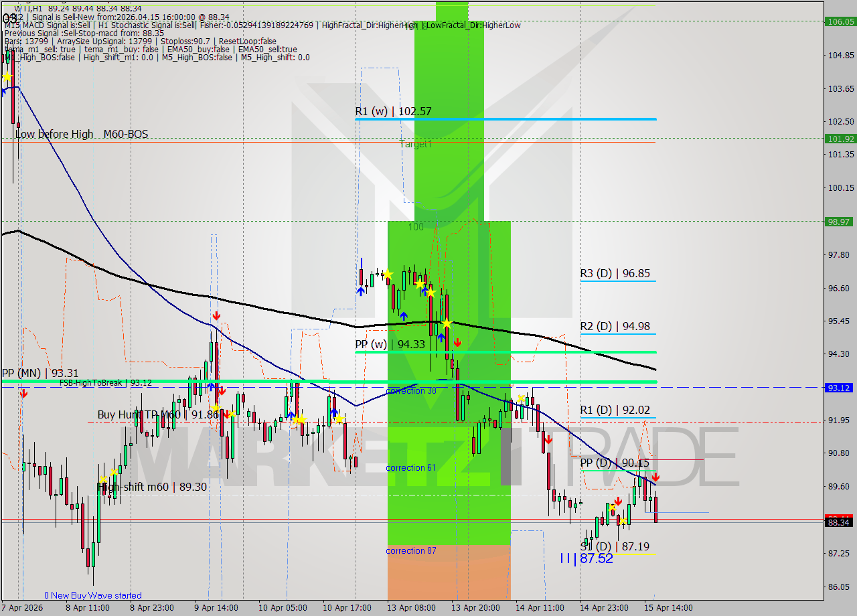This screenshot has width=857, height=616.
Task: Click the blue arrow near the FSB-HighToBreak line
Action: pos(211,387)
